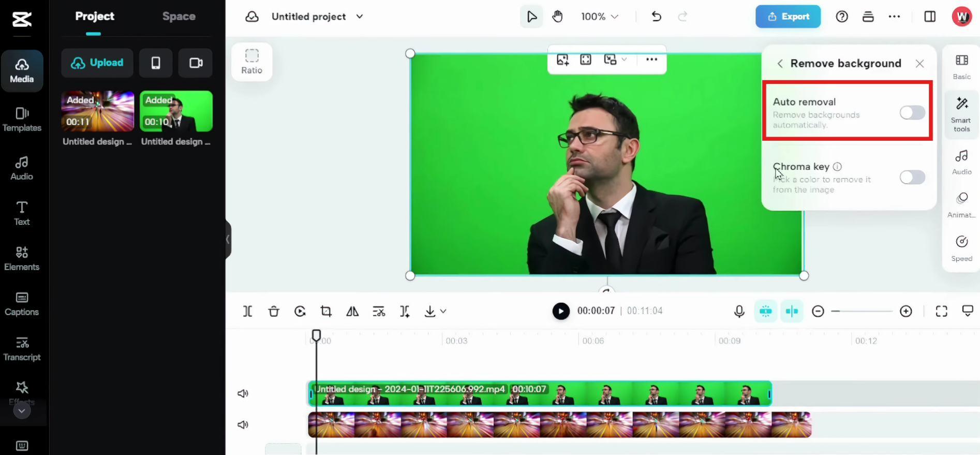The height and width of the screenshot is (455, 980).
Task: Open the Media panel
Action: (x=22, y=71)
